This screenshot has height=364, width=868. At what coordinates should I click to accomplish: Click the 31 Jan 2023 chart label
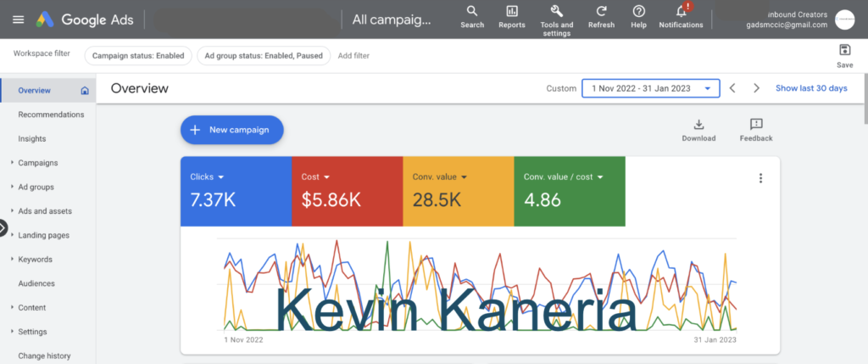point(715,339)
